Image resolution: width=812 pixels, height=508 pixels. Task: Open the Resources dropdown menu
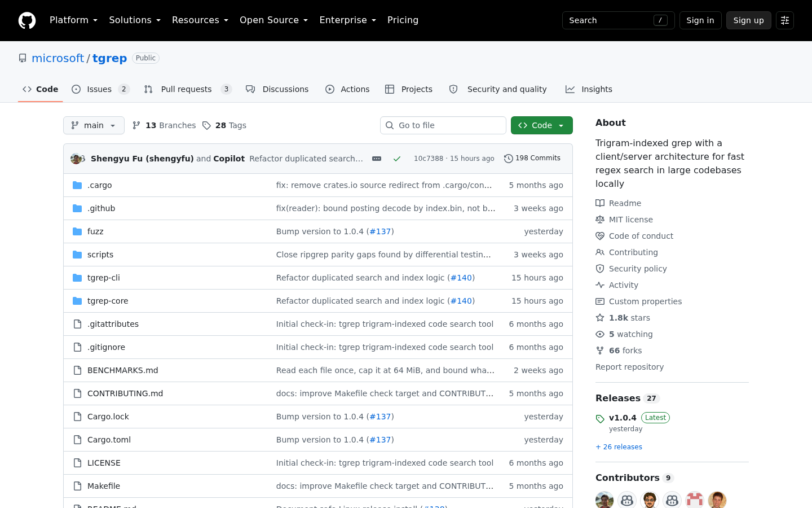pos(200,20)
